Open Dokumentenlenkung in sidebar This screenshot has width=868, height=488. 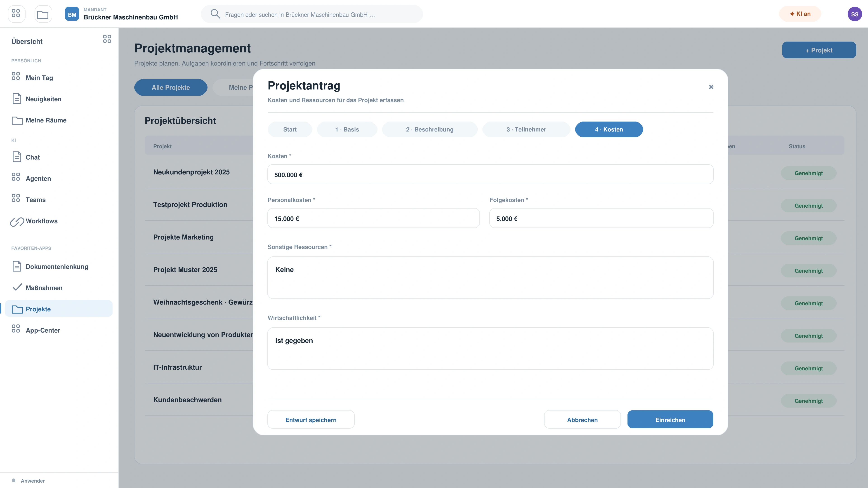coord(59,266)
